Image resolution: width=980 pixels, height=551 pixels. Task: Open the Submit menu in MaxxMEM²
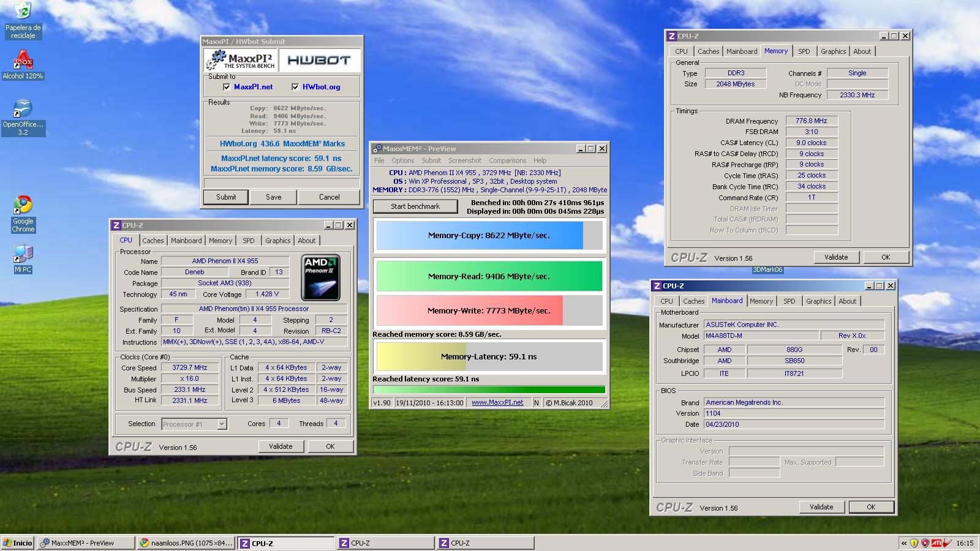[431, 160]
